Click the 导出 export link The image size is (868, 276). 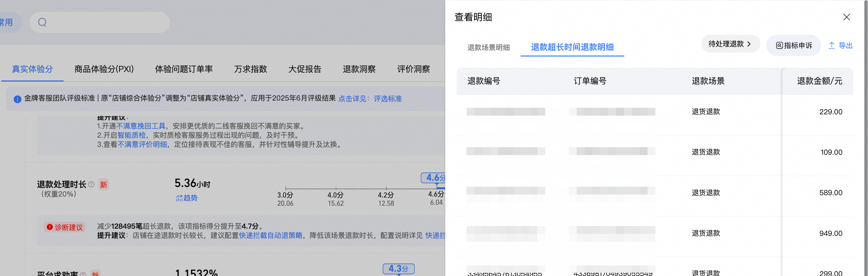point(840,46)
